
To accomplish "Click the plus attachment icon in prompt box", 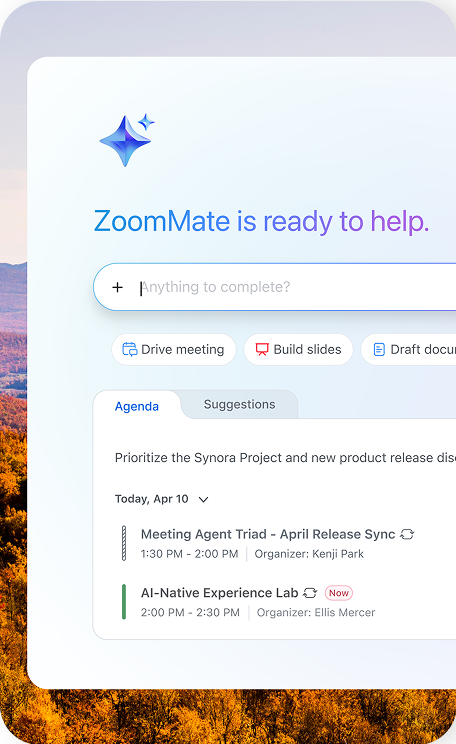I will click(117, 287).
